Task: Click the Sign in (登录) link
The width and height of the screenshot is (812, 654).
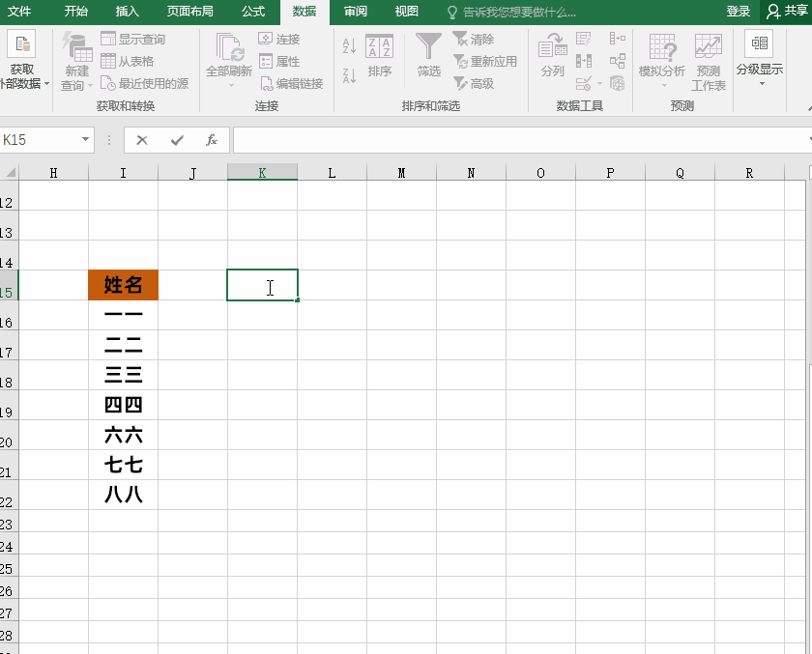Action: [x=738, y=12]
